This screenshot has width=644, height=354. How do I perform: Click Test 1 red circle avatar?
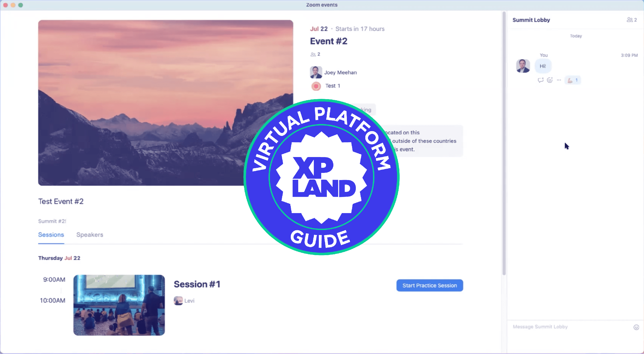[x=316, y=86]
